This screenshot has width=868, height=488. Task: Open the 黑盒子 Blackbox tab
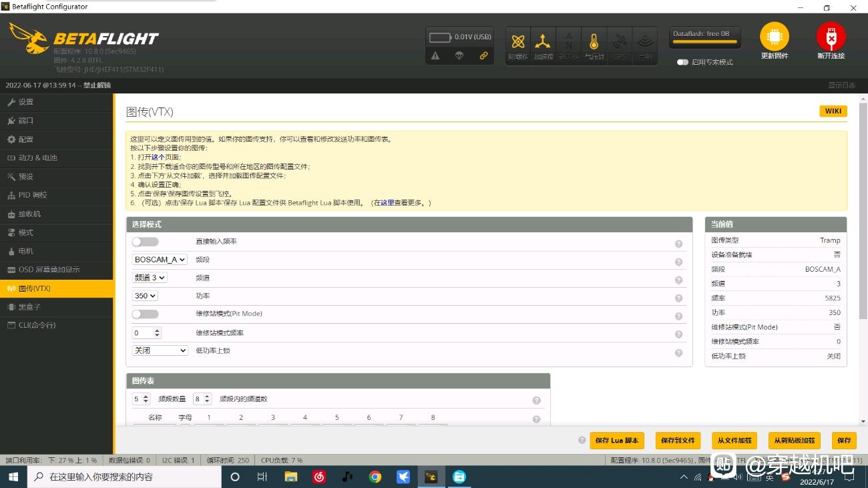[x=57, y=307]
